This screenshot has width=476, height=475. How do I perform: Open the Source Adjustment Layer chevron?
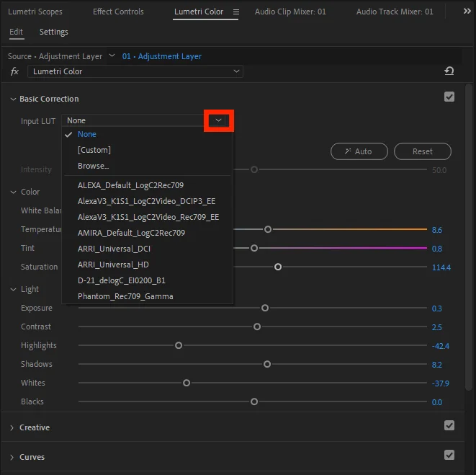click(112, 56)
